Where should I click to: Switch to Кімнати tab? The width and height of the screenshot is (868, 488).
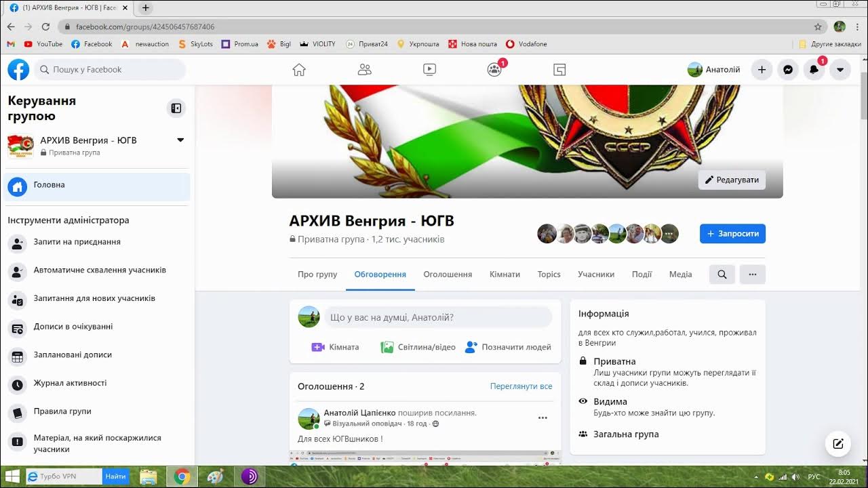[505, 274]
